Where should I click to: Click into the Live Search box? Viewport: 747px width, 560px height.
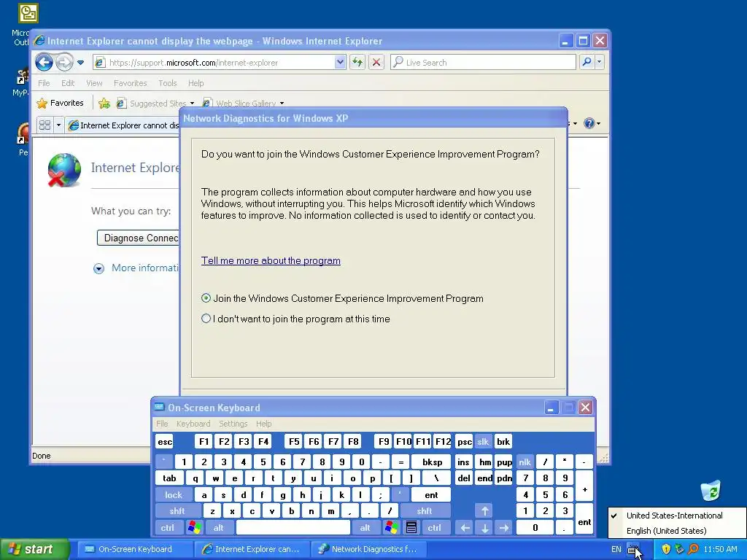pyautogui.click(x=483, y=63)
